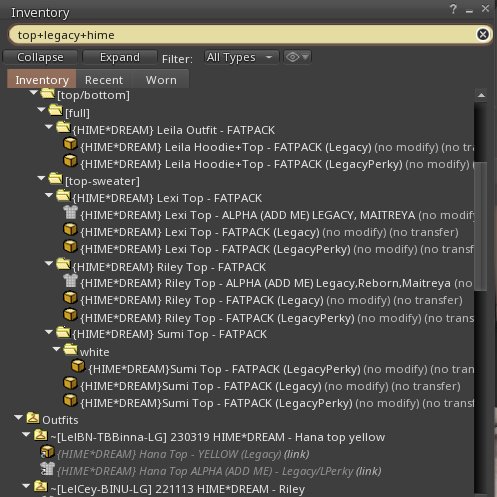
Task: Click outfit icon of Hana top yellow folder
Action: tap(41, 435)
